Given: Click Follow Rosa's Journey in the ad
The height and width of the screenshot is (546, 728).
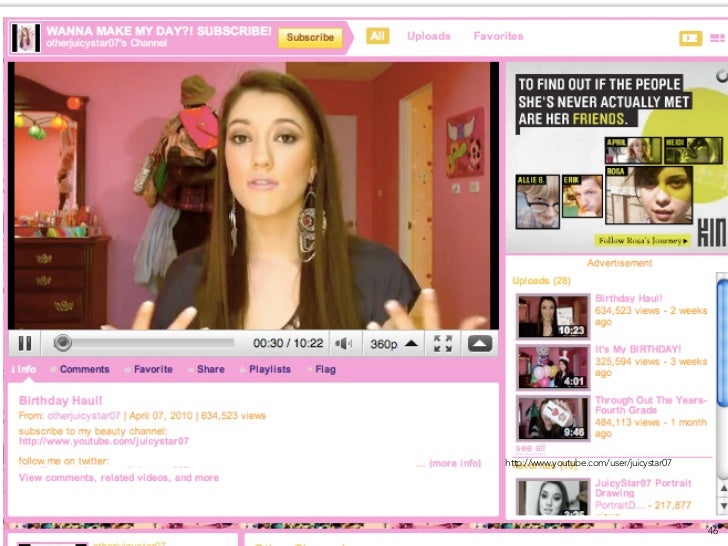Looking at the screenshot, I should pyautogui.click(x=643, y=240).
